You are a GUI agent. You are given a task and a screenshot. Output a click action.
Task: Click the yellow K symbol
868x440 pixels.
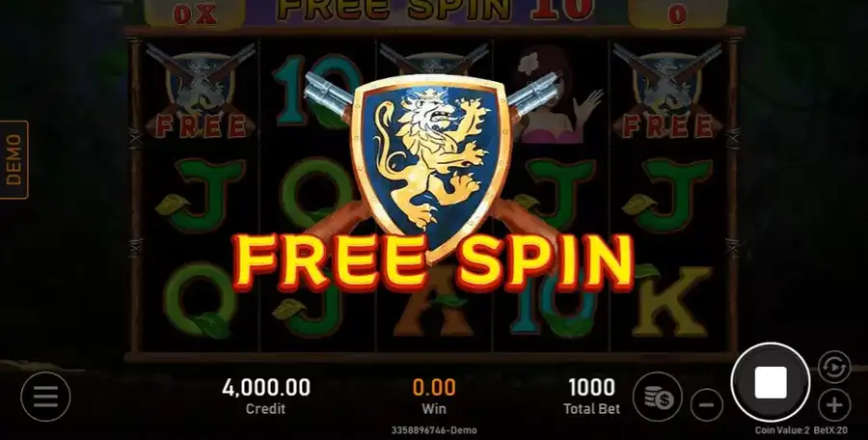tap(671, 302)
